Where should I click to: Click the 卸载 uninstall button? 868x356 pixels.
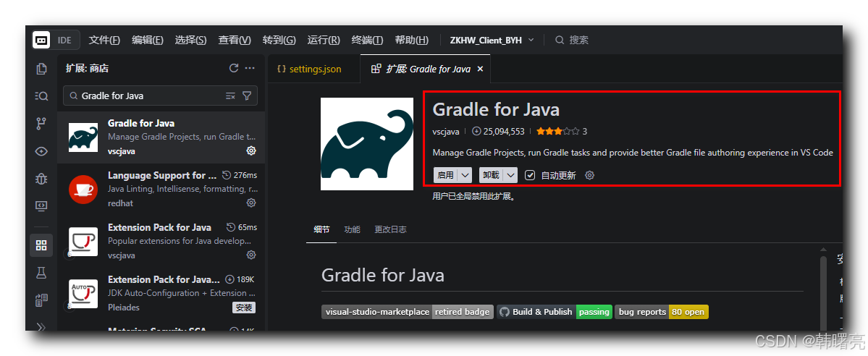tap(491, 175)
